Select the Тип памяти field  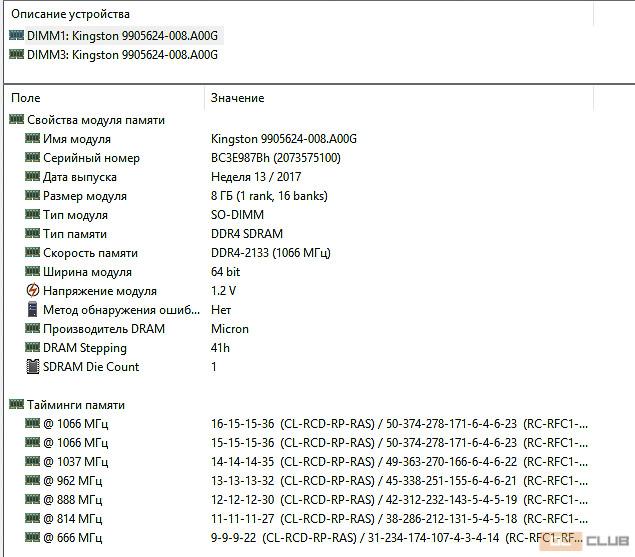pyautogui.click(x=75, y=234)
